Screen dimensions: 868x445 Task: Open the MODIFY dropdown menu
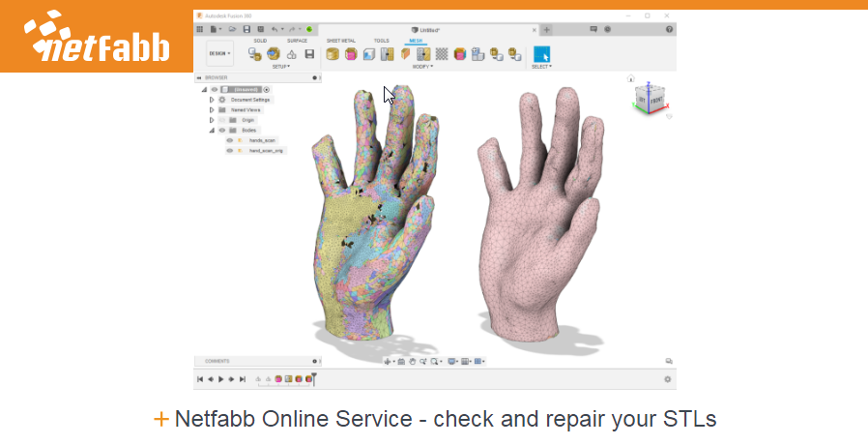click(x=423, y=67)
